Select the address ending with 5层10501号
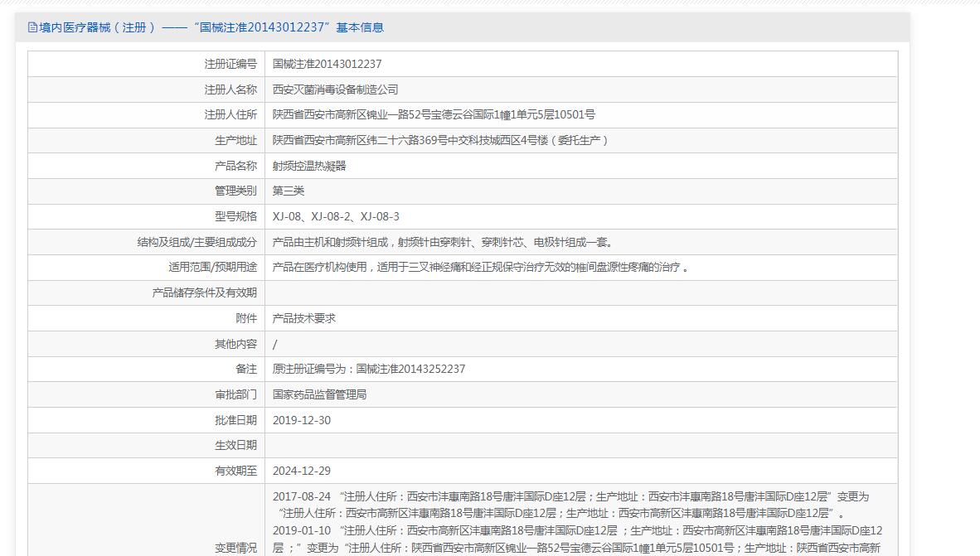980x556 pixels. coord(434,115)
